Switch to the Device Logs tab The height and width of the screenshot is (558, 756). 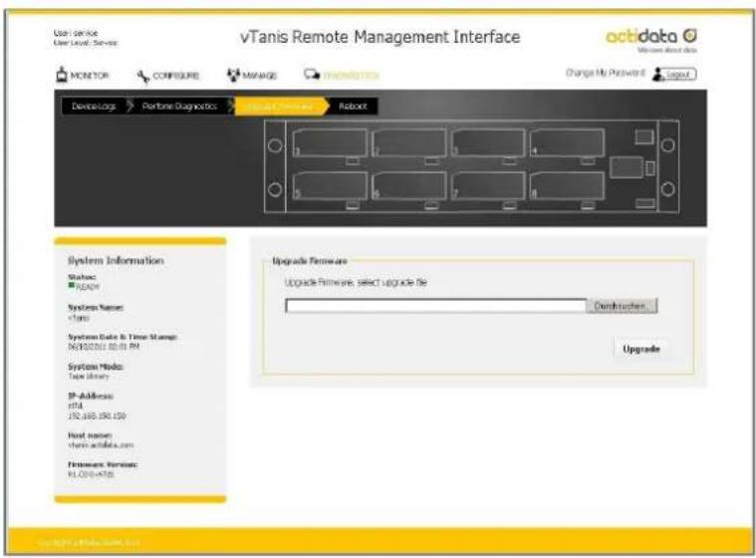[94, 106]
